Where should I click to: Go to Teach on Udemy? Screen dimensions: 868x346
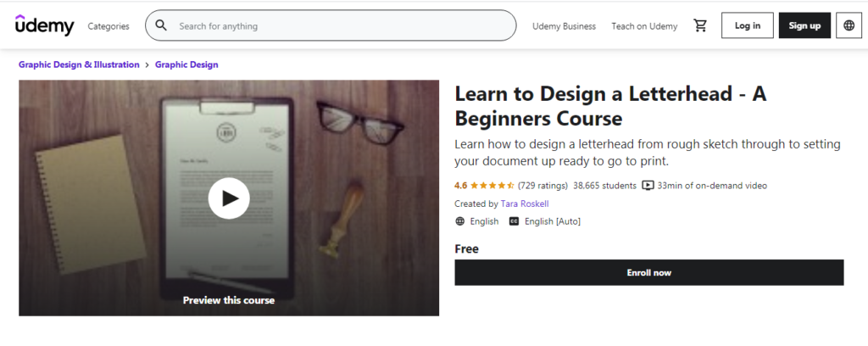[644, 26]
